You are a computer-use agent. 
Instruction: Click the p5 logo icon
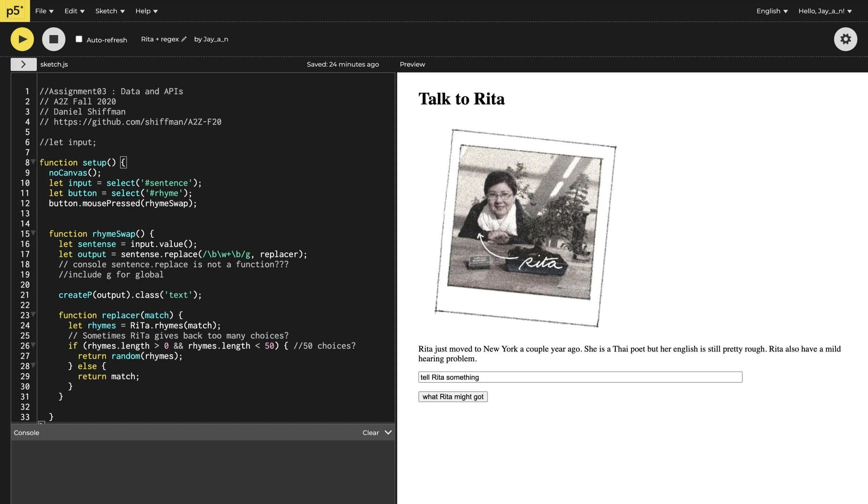(15, 11)
